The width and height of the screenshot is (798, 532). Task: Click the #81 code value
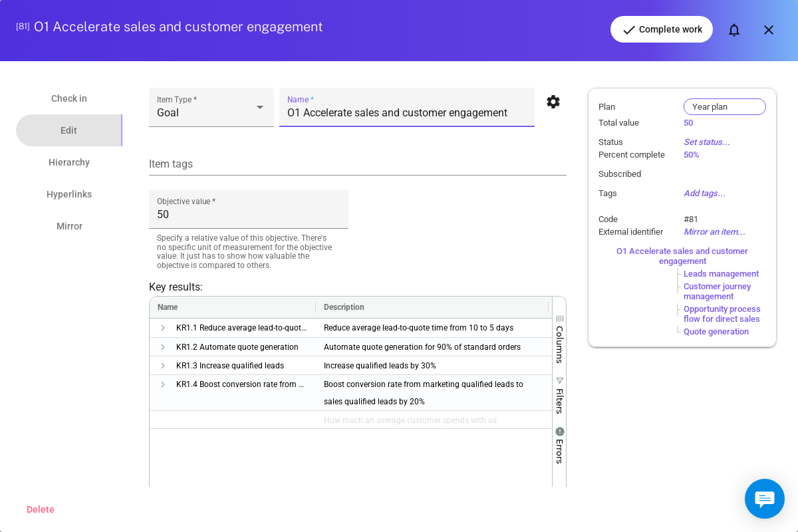point(691,219)
